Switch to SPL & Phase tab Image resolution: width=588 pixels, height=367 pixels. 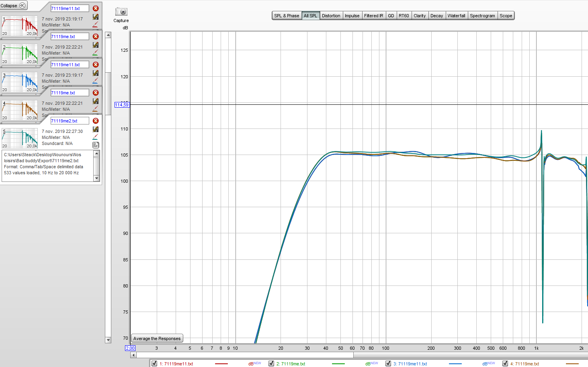coord(287,16)
